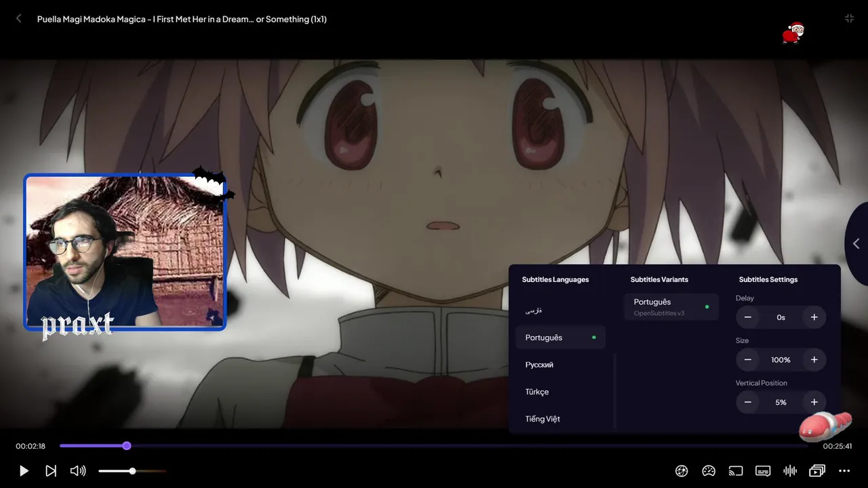Image resolution: width=868 pixels, height=488 pixels.
Task: Open the more options ellipsis menu
Action: [x=844, y=470]
